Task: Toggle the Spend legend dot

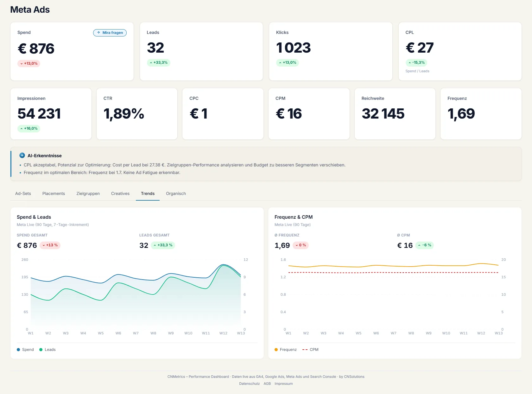Action: pyautogui.click(x=18, y=350)
